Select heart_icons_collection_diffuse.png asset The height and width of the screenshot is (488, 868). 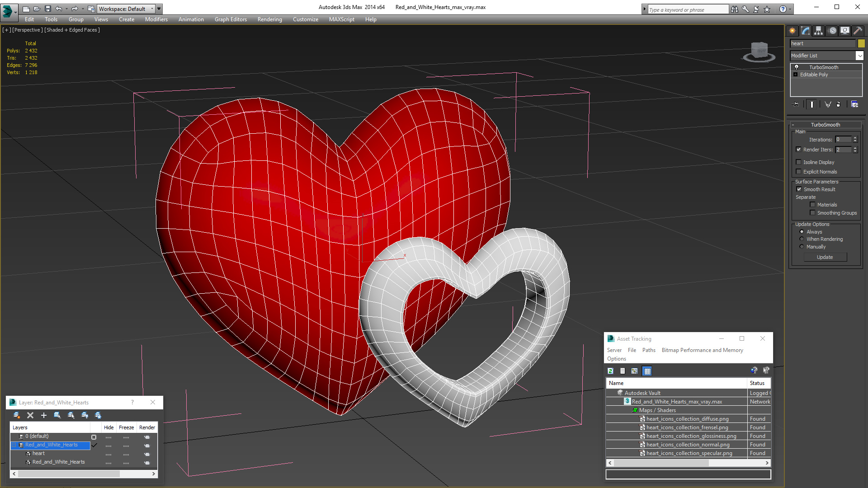coord(689,418)
